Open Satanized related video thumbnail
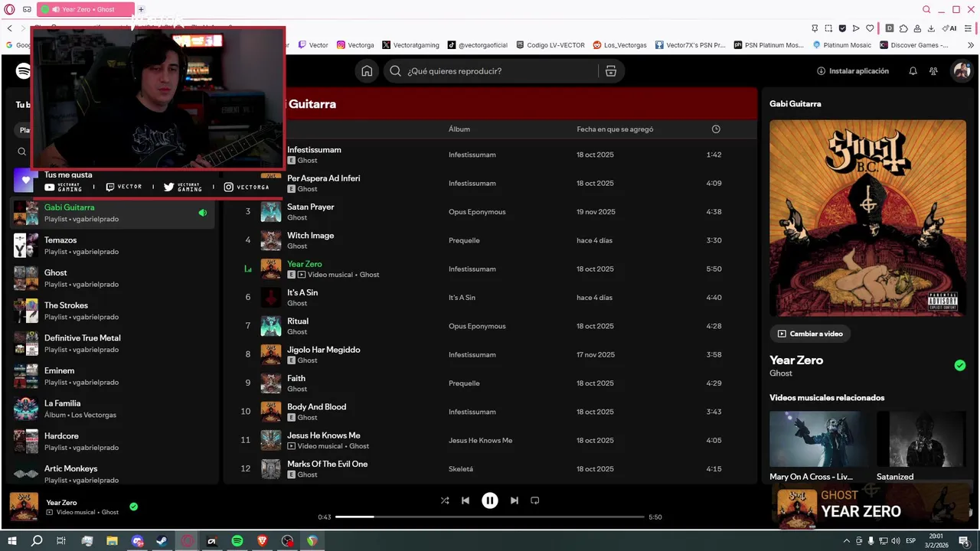Screen dimensions: 980x551 [x=921, y=439]
